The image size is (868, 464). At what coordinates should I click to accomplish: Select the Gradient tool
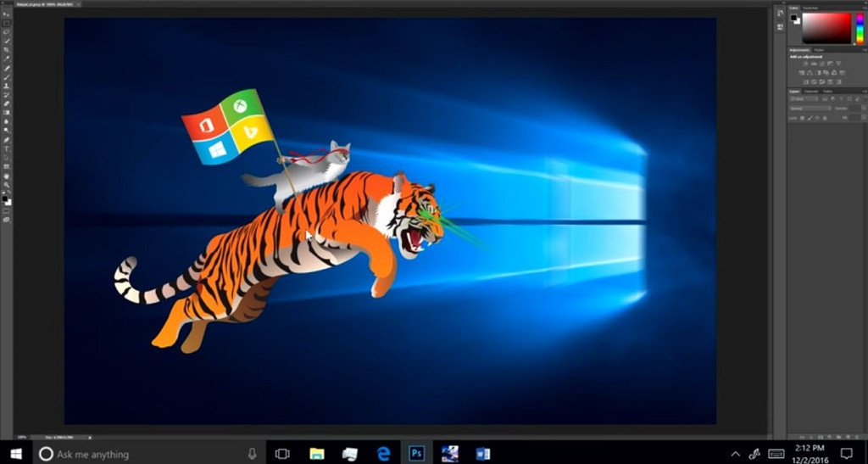7,113
